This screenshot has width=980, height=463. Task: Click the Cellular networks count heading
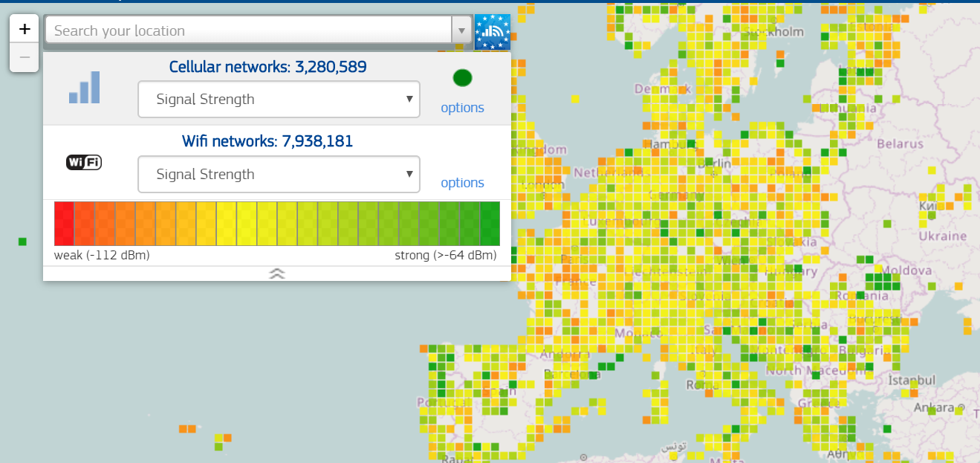[x=267, y=67]
